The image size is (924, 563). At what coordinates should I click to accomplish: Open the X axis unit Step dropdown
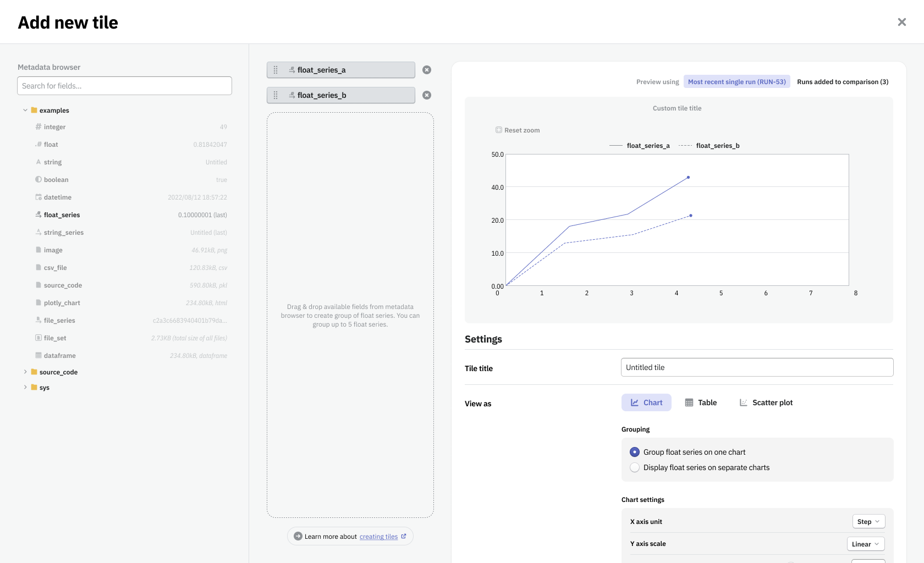tap(868, 522)
